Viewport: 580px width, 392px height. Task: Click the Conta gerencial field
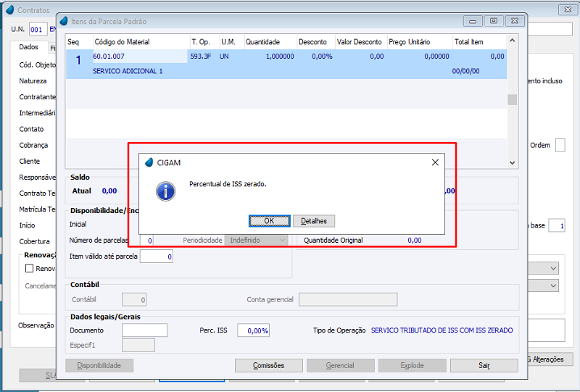click(348, 299)
